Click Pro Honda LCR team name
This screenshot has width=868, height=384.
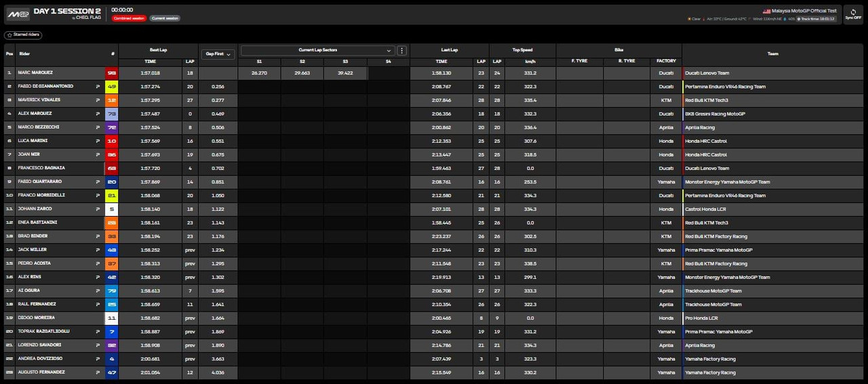703,318
